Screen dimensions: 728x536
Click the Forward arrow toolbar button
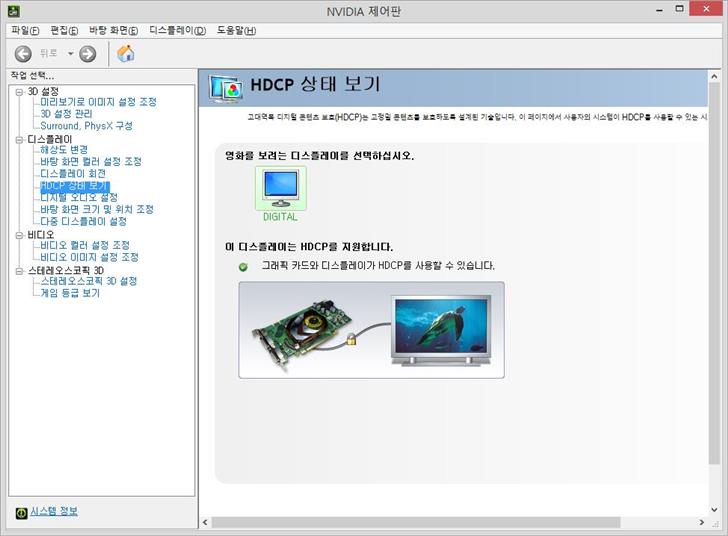(88, 54)
